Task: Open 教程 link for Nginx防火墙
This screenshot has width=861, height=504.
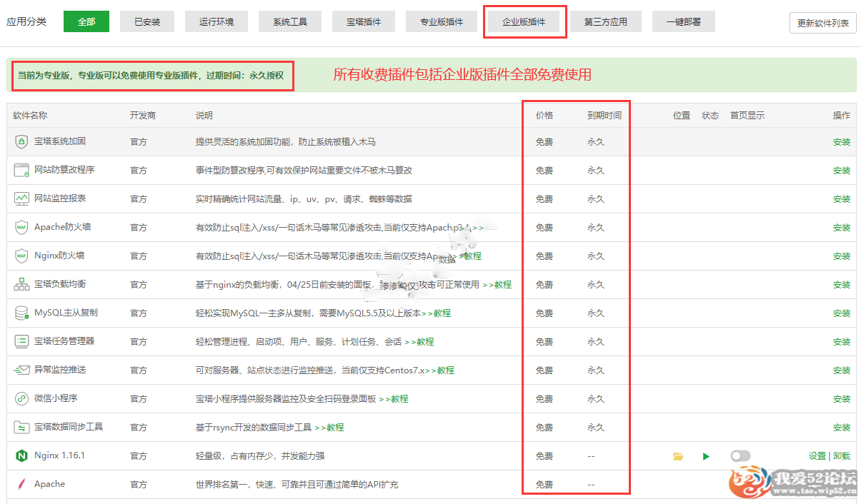Action: 468,256
